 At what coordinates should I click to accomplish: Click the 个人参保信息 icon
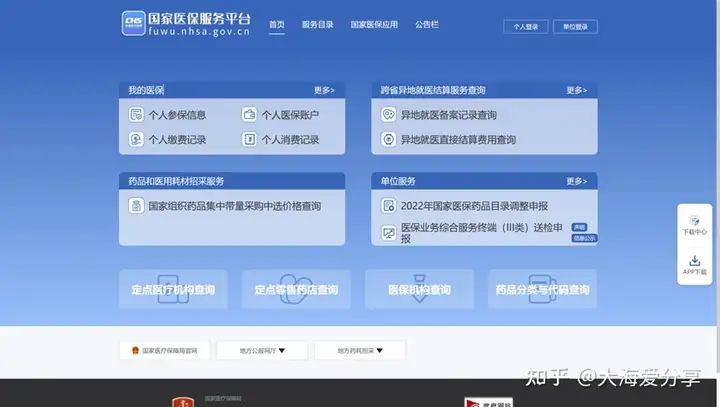pyautogui.click(x=136, y=114)
